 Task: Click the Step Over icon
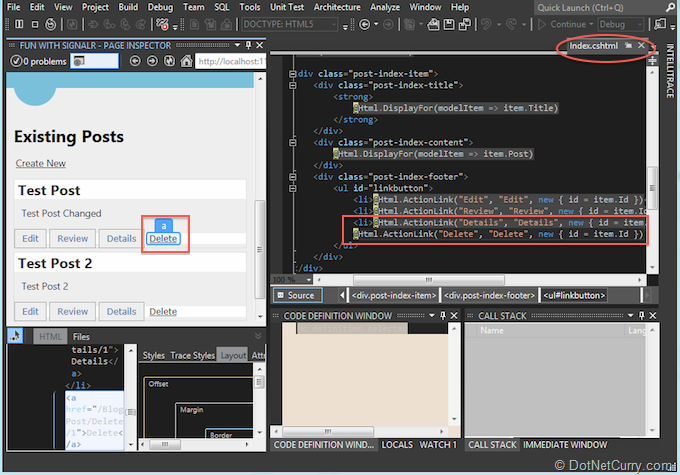pos(125,25)
